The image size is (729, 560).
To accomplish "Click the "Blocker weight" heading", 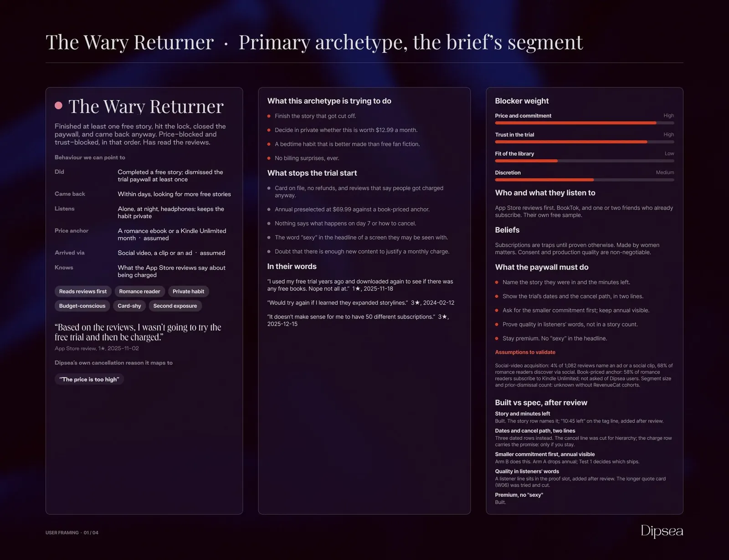I will tap(522, 101).
